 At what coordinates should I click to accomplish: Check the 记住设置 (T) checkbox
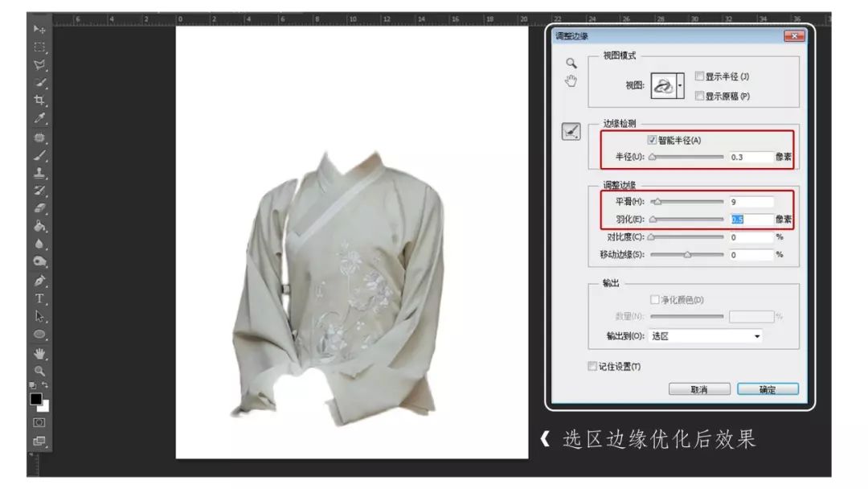(592, 366)
